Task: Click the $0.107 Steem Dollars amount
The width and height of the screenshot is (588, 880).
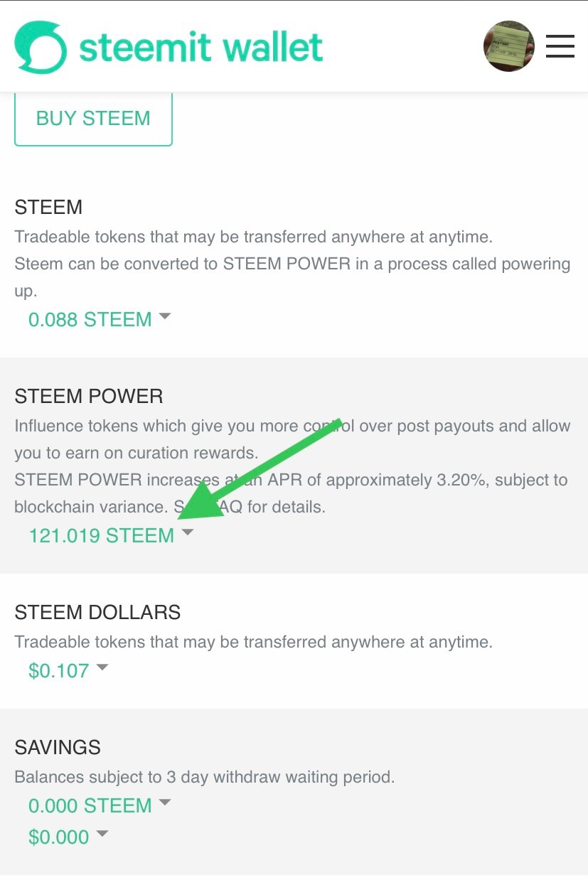Action: point(58,670)
